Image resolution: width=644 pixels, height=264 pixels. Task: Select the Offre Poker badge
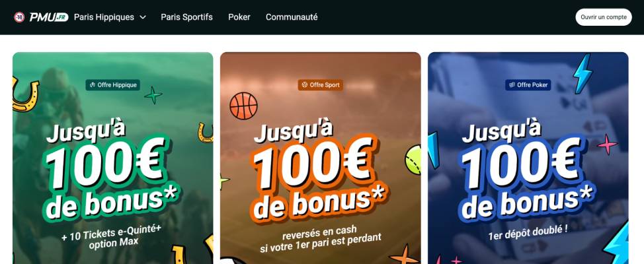point(528,85)
